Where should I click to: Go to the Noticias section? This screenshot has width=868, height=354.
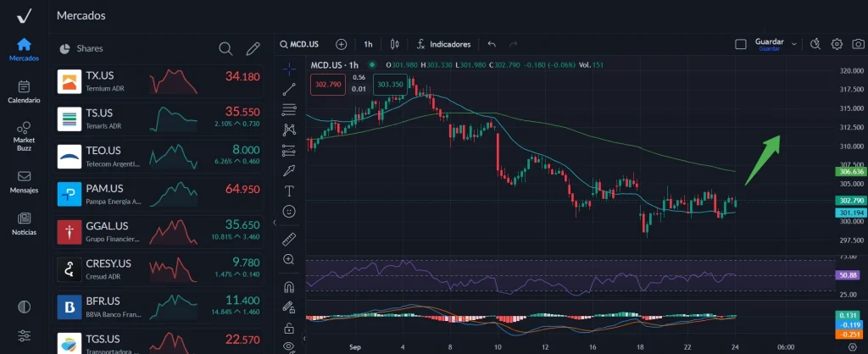click(24, 224)
